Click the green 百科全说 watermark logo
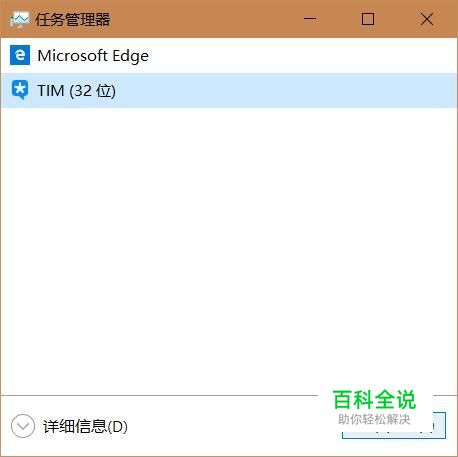The image size is (458, 457). click(374, 400)
